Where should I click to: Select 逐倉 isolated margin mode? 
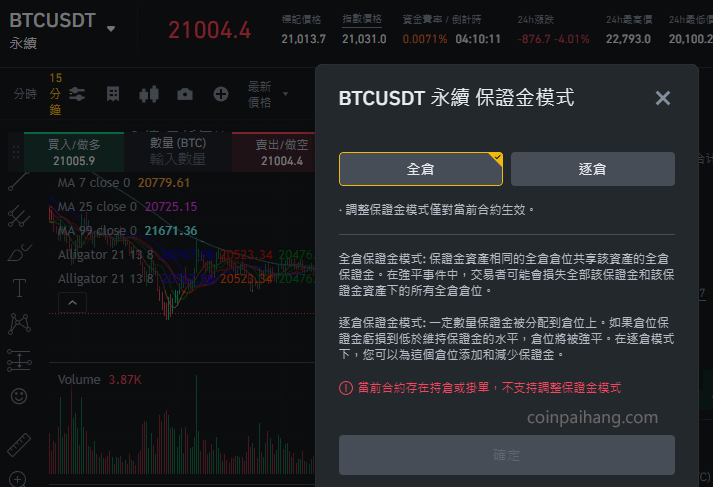tap(592, 169)
